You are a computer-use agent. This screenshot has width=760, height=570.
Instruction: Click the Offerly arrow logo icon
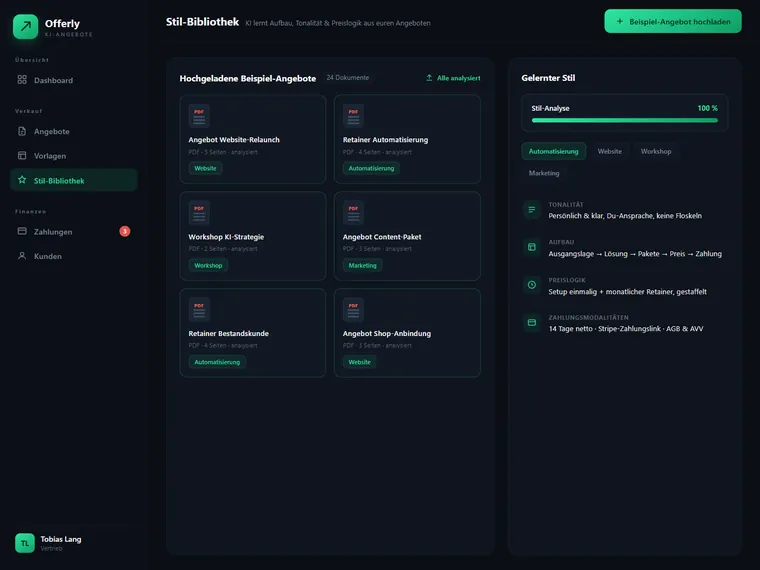tap(26, 27)
